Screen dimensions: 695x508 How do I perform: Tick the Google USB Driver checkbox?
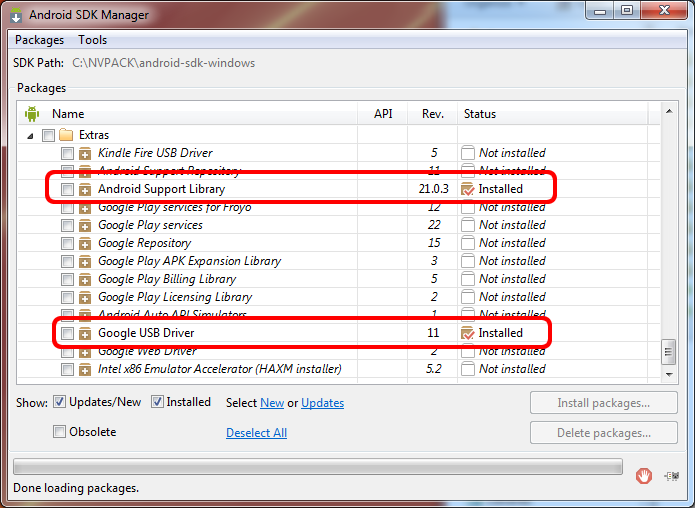pyautogui.click(x=67, y=333)
